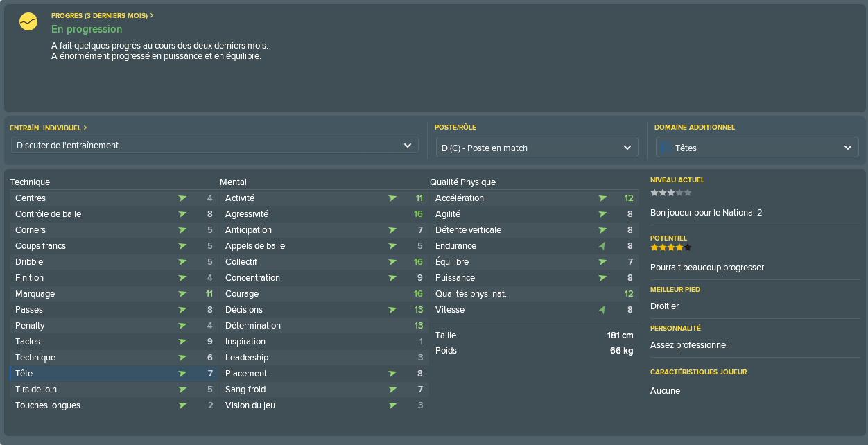Expand the Têtes additional focus dropdown
Image resolution: width=868 pixels, height=445 pixels.
click(x=757, y=148)
